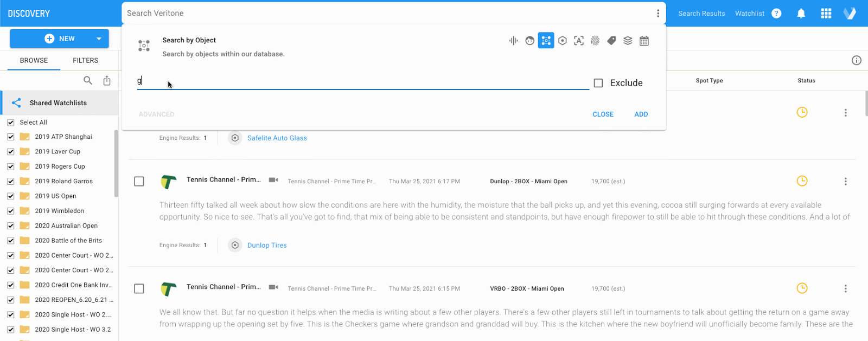
Task: Switch to the FILTERS tab
Action: tap(86, 60)
